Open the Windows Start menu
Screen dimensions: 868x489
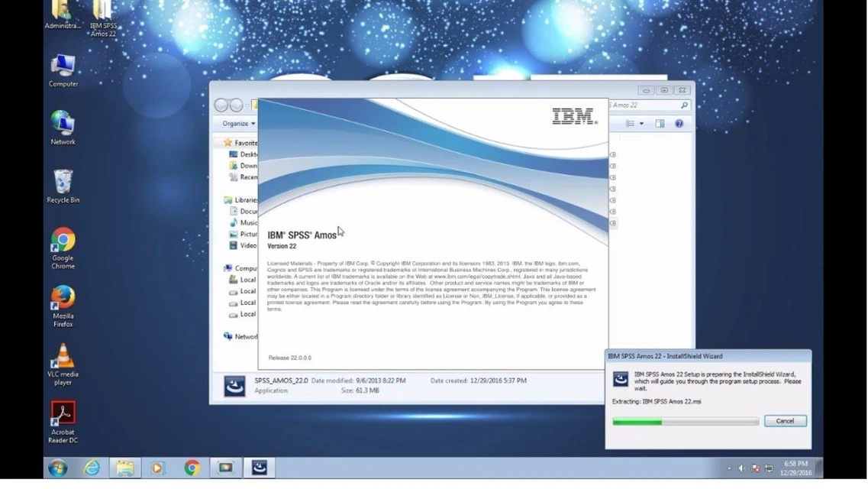point(57,468)
